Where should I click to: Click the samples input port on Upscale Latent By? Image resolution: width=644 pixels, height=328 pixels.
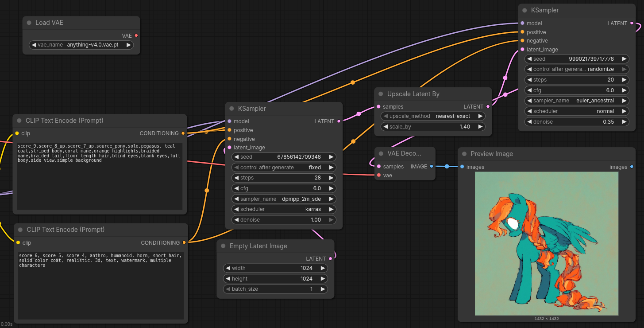[x=378, y=106]
